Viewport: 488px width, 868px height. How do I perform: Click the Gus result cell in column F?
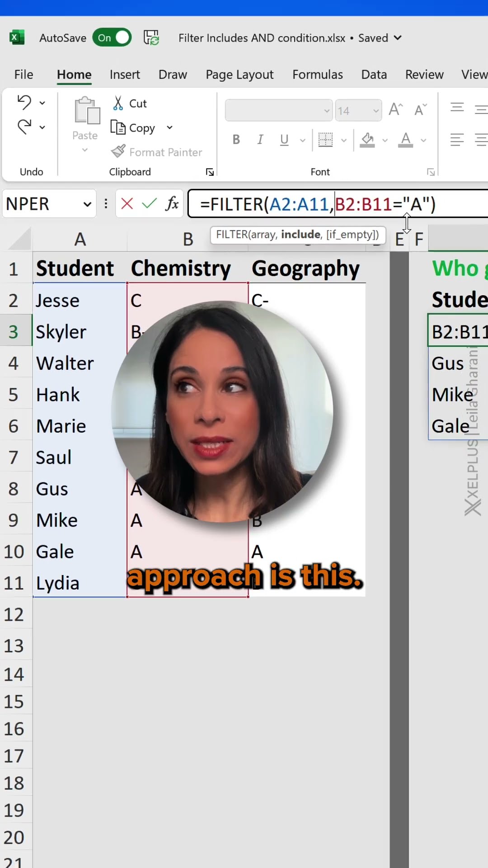(458, 363)
